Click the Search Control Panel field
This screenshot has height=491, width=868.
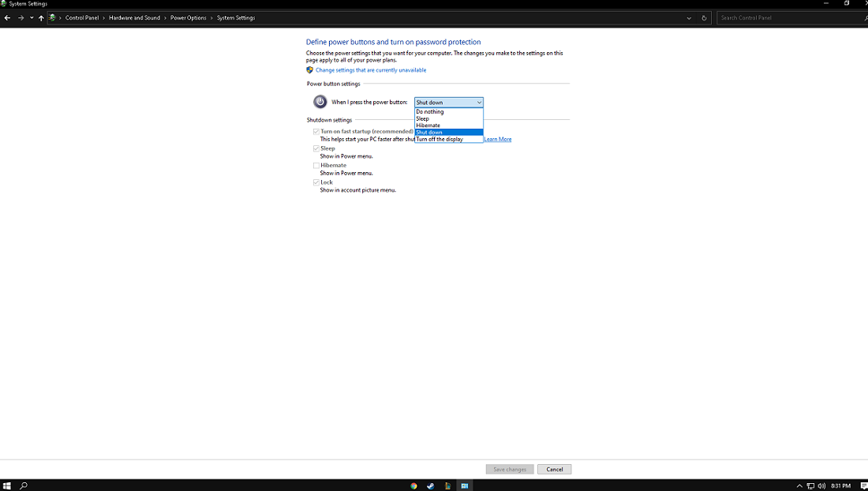point(789,17)
